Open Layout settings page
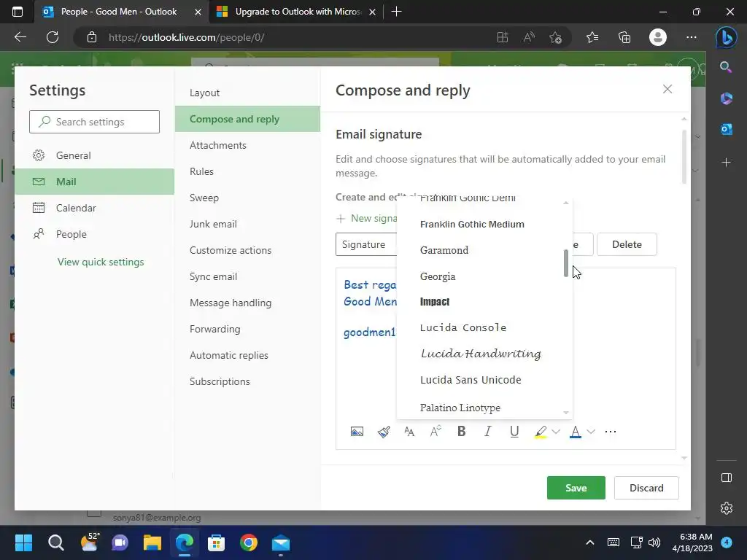747x560 pixels. tap(248, 93)
